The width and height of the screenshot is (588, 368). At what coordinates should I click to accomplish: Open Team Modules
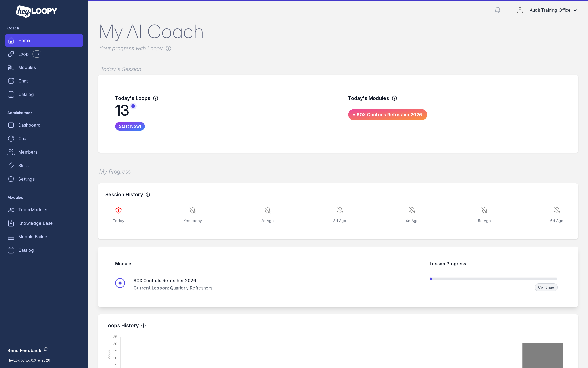pos(44,210)
